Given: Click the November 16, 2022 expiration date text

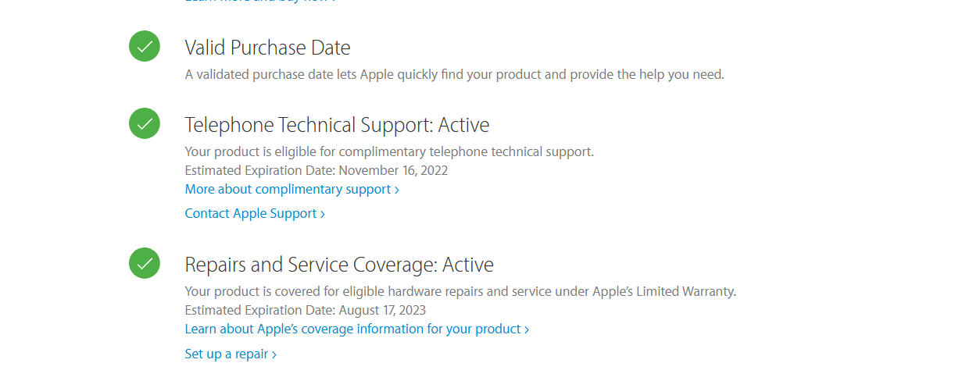Looking at the screenshot, I should pyautogui.click(x=393, y=170).
